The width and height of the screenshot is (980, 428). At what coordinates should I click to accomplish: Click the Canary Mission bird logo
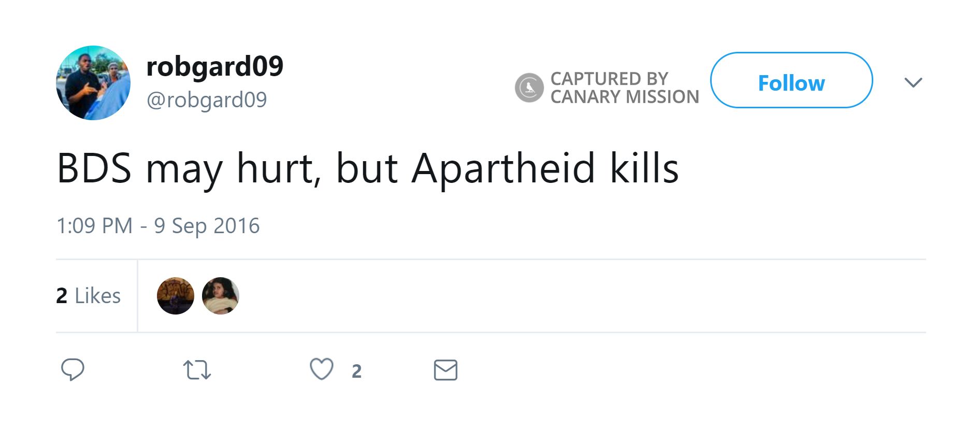(x=529, y=88)
